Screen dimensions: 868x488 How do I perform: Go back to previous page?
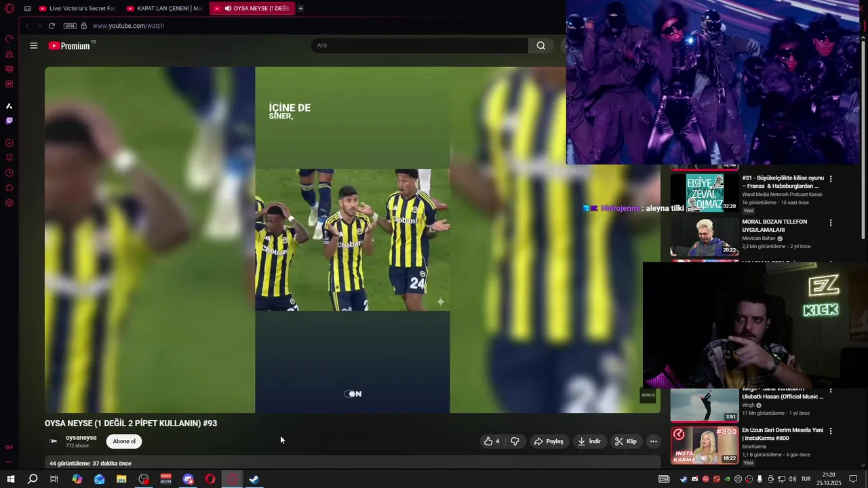click(27, 26)
